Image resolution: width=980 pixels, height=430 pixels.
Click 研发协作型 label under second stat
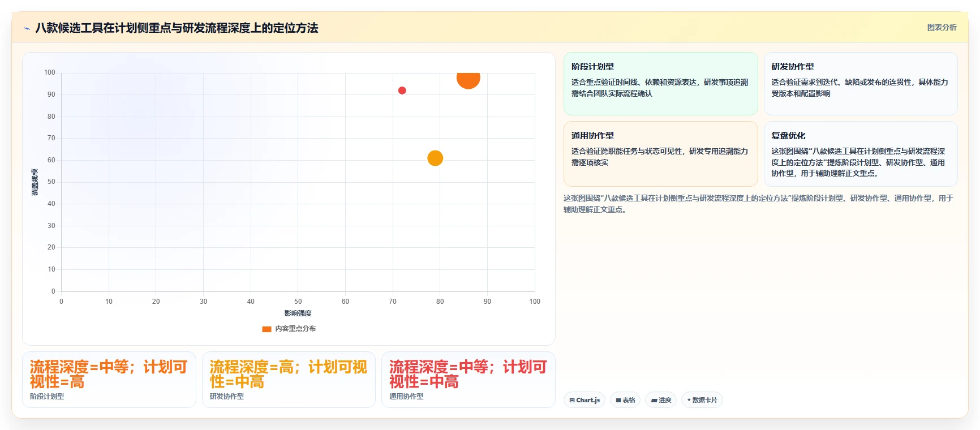[x=227, y=397]
